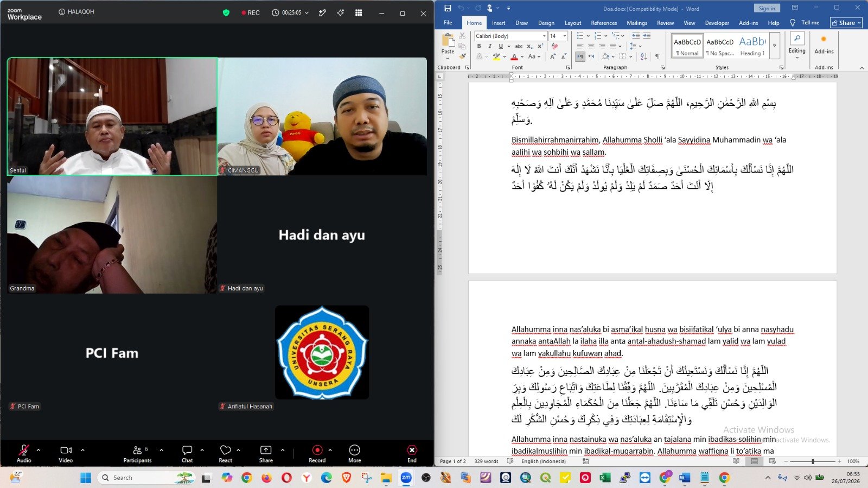Screen dimensions: 868x488
Task: Toggle Subscript in Word ribbon
Action: point(529,46)
